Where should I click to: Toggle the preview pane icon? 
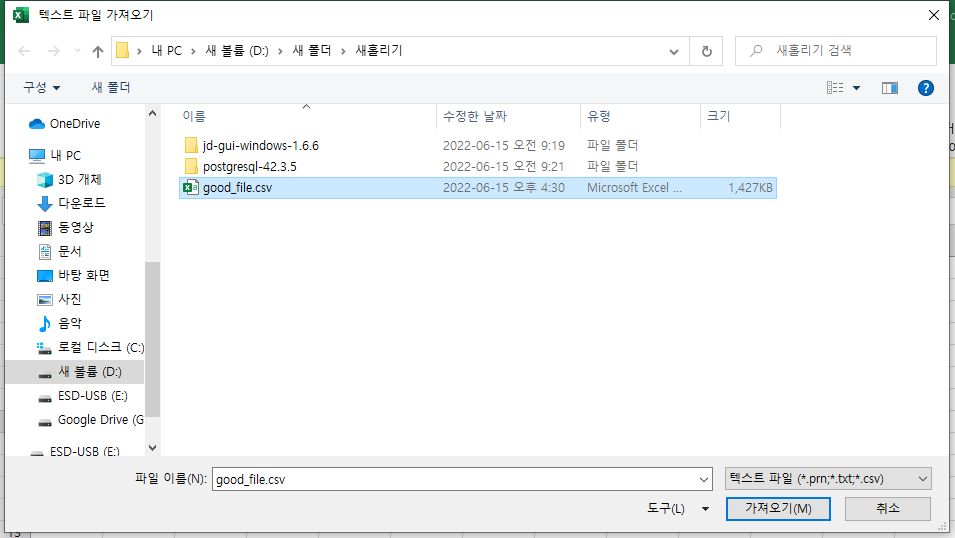[x=890, y=88]
